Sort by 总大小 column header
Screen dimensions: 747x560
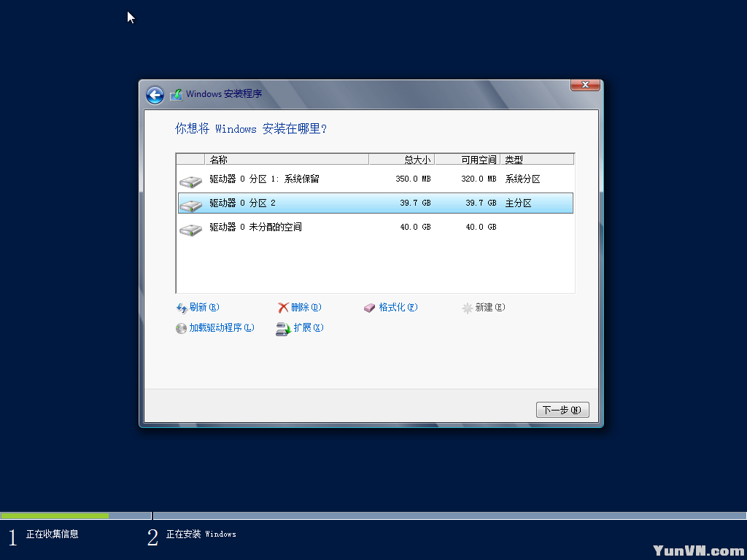coord(402,160)
